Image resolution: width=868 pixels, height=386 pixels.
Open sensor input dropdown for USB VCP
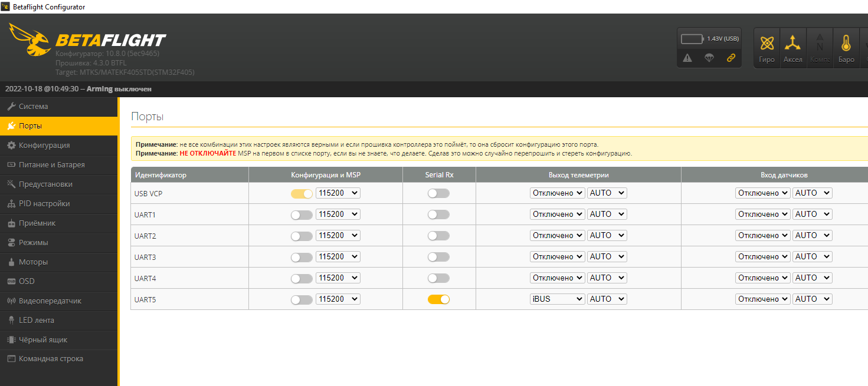coord(762,193)
